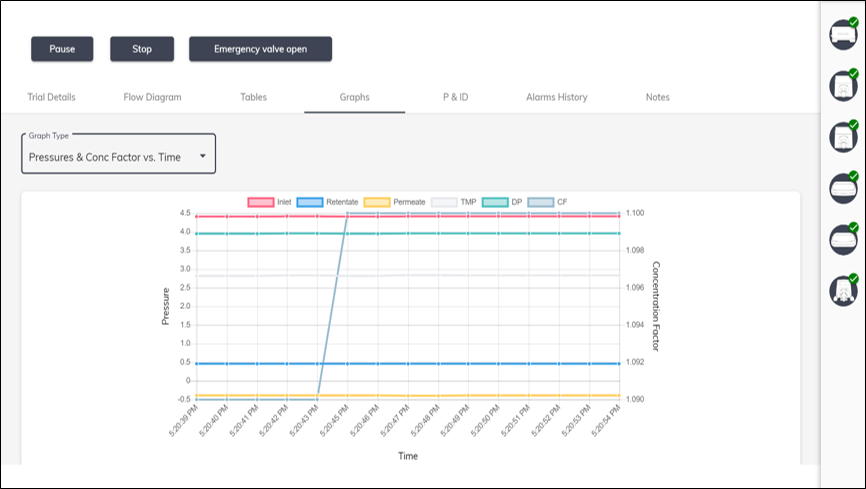Open the Notes tab
Viewport: 866px width, 489px height.
(x=657, y=97)
